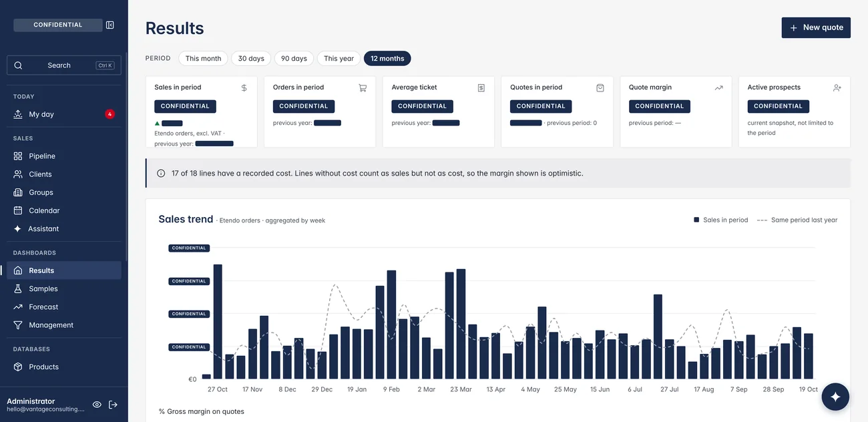
Task: Toggle the Sales in period legend entry
Action: click(720, 220)
